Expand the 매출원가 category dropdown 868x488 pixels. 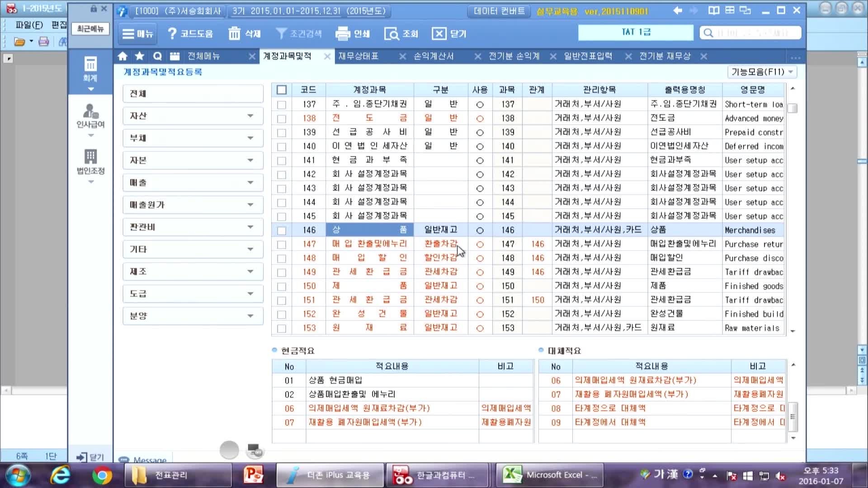click(250, 205)
